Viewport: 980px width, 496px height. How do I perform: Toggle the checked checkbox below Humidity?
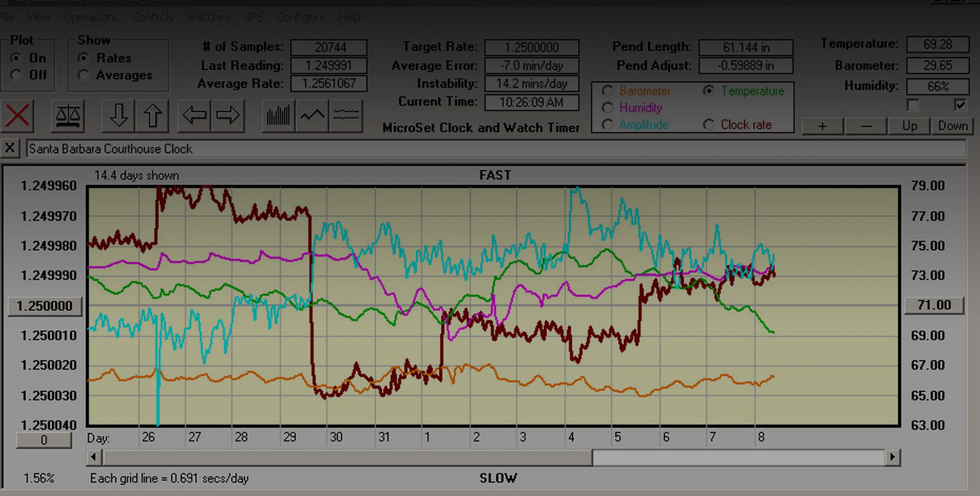pyautogui.click(x=960, y=105)
